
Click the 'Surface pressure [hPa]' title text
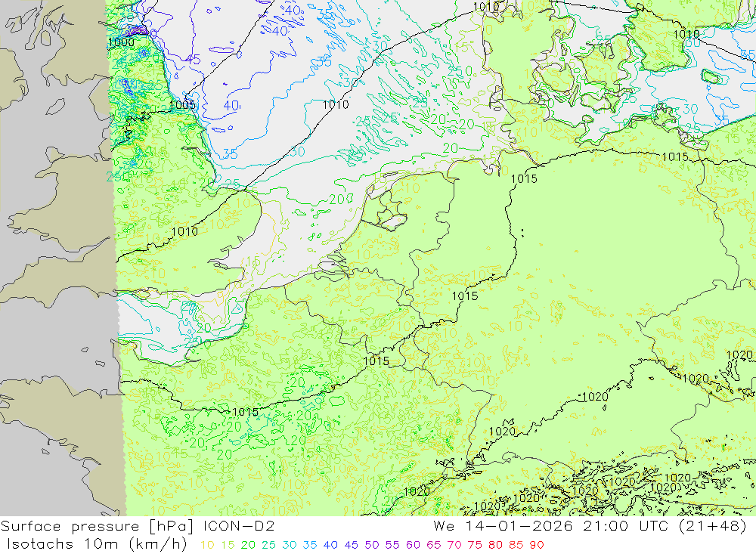pyautogui.click(x=97, y=526)
